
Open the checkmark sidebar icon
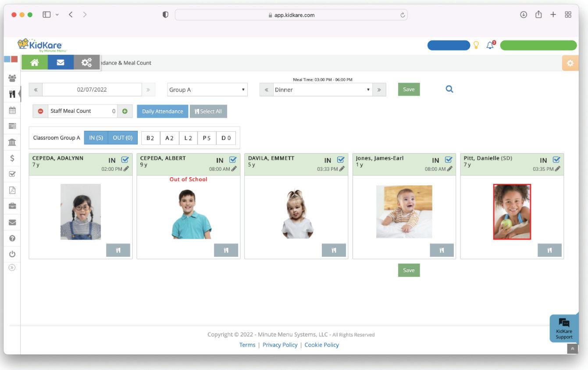(x=12, y=174)
